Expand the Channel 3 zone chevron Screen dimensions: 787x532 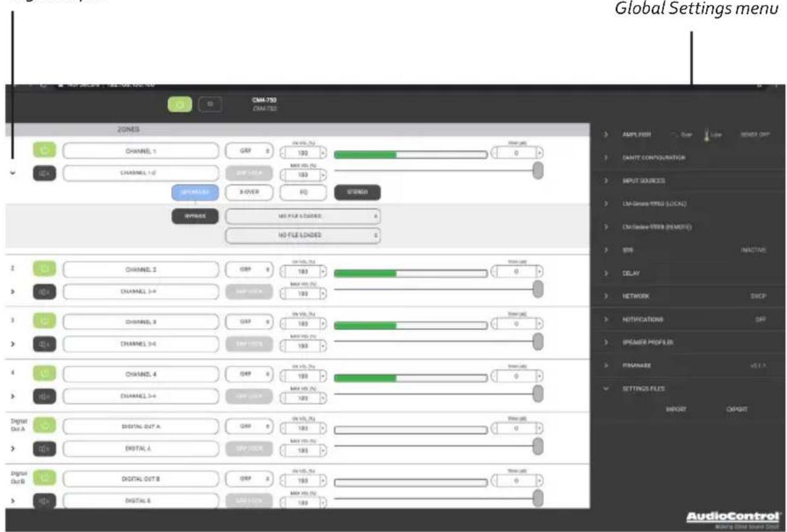(x=13, y=344)
